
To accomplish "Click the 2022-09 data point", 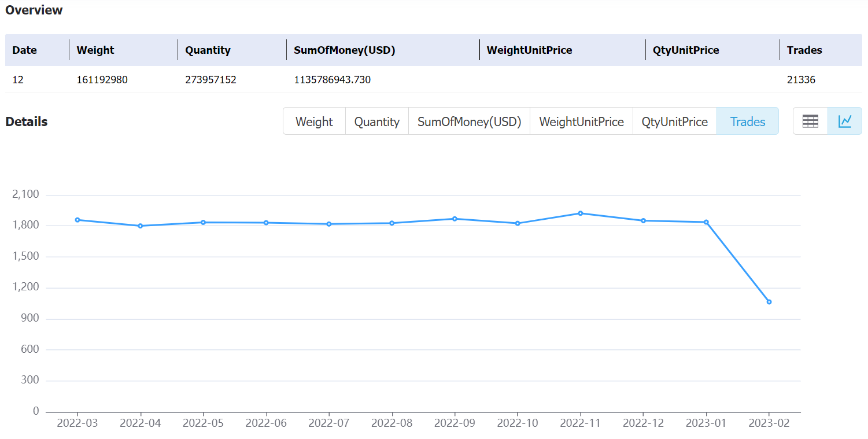I will [x=455, y=219].
